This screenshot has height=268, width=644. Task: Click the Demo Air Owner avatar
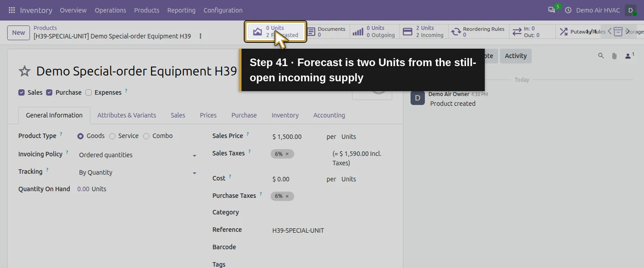pyautogui.click(x=418, y=98)
